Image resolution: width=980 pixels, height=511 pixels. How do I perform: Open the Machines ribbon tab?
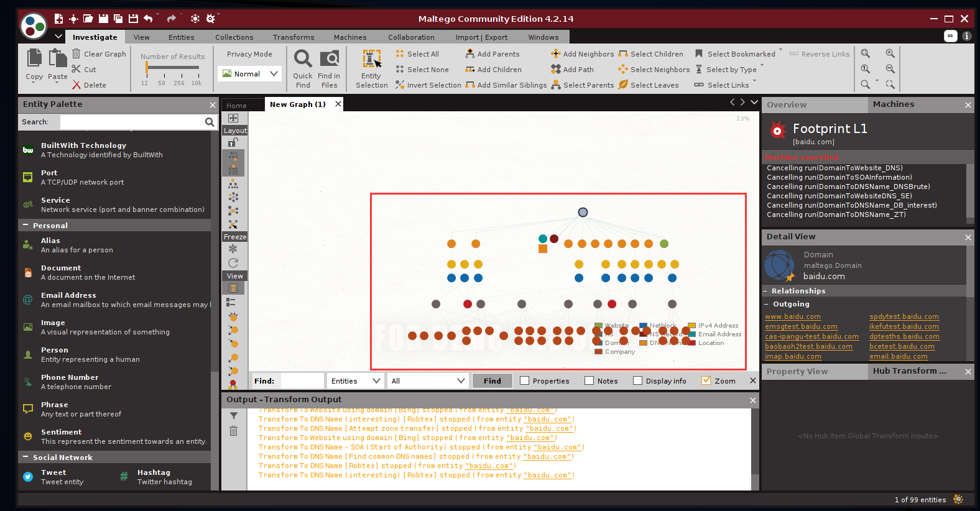[x=350, y=37]
